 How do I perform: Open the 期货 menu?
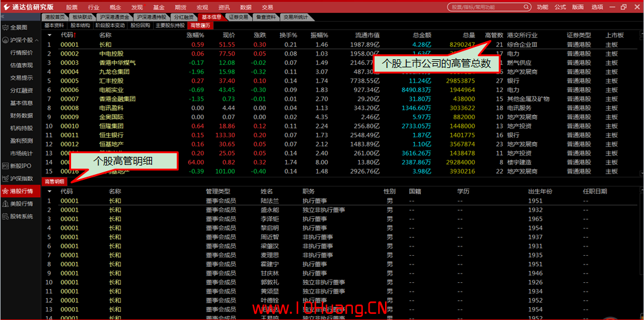(180, 7)
